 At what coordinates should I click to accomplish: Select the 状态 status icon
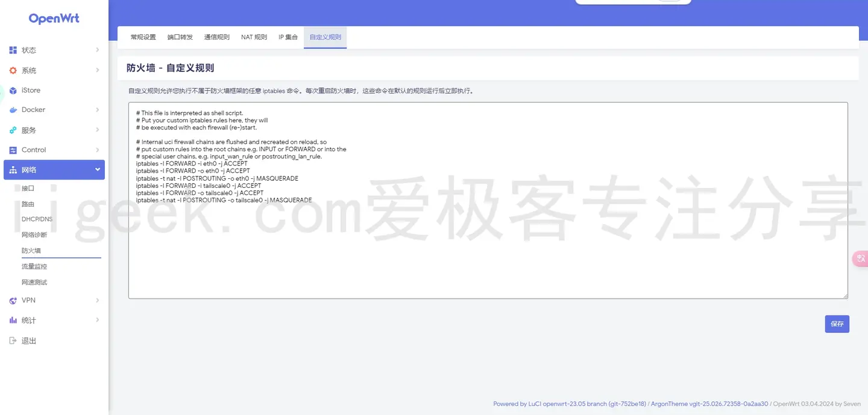pyautogui.click(x=13, y=50)
